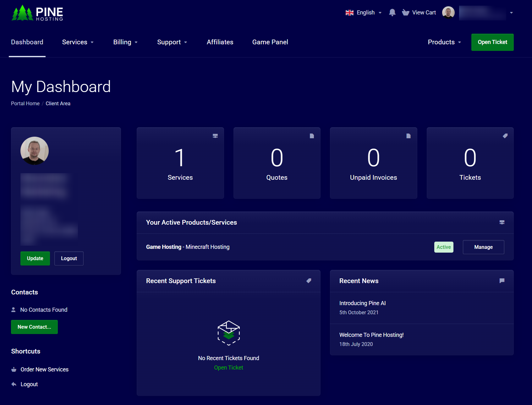Go to Portal Home breadcrumb

click(25, 103)
